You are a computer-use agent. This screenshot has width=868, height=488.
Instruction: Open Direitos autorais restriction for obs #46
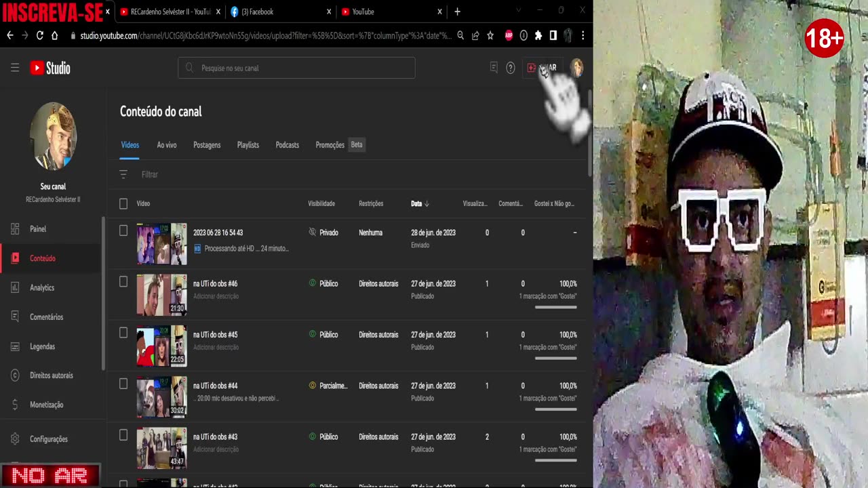[x=378, y=283]
